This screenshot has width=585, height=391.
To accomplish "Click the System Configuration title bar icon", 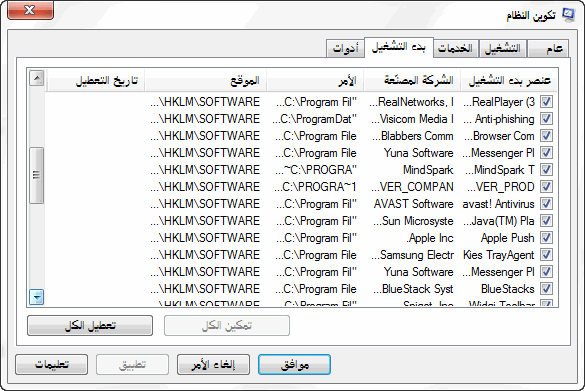I will click(x=568, y=15).
